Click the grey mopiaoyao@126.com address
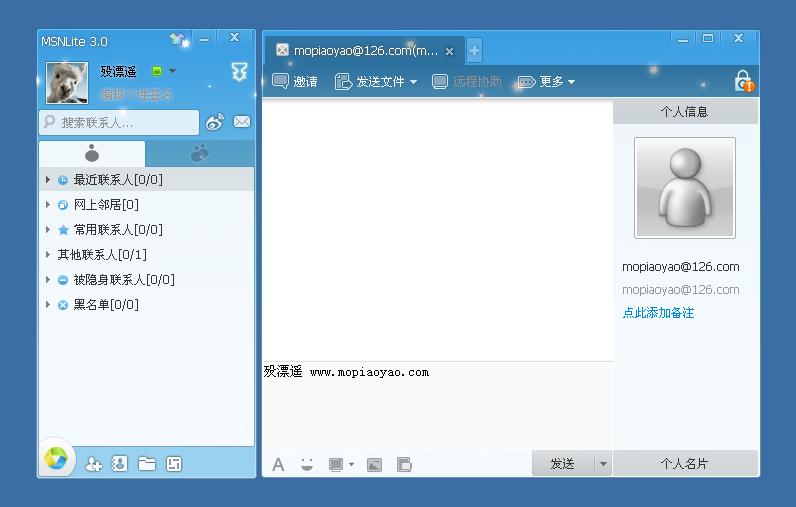 pos(681,290)
